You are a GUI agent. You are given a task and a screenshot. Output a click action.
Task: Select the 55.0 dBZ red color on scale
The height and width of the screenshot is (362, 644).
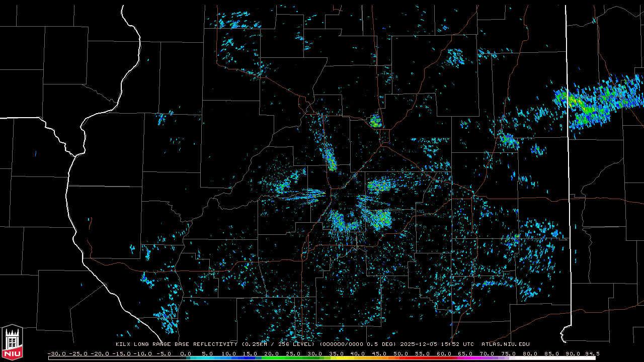point(422,358)
